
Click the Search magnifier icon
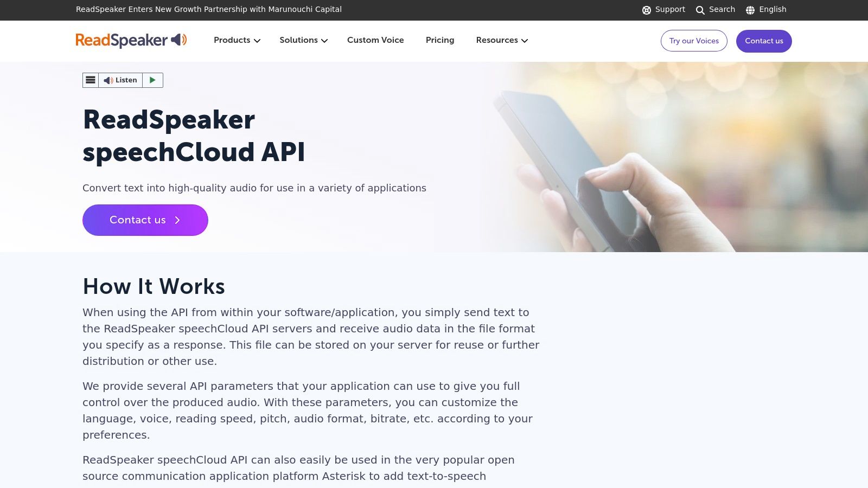pyautogui.click(x=700, y=10)
